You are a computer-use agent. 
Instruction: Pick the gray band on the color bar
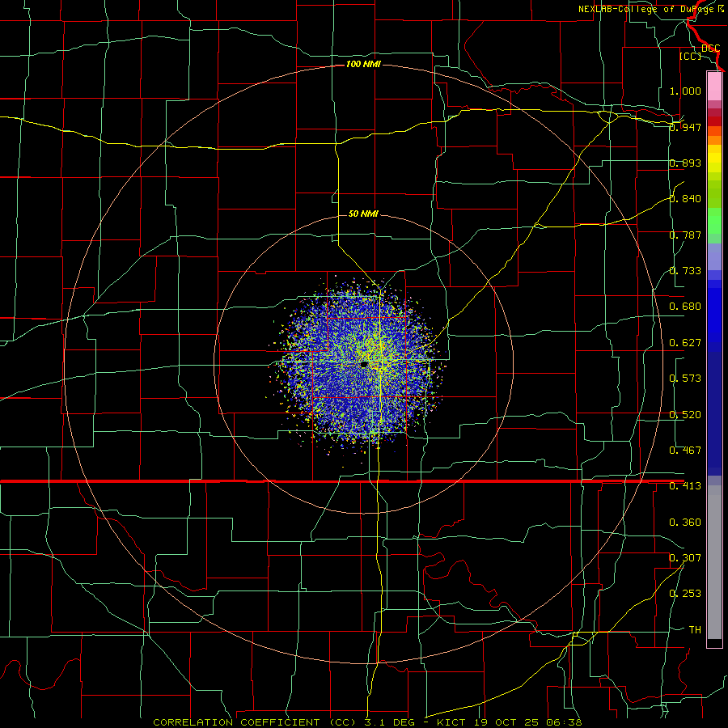coord(714,562)
